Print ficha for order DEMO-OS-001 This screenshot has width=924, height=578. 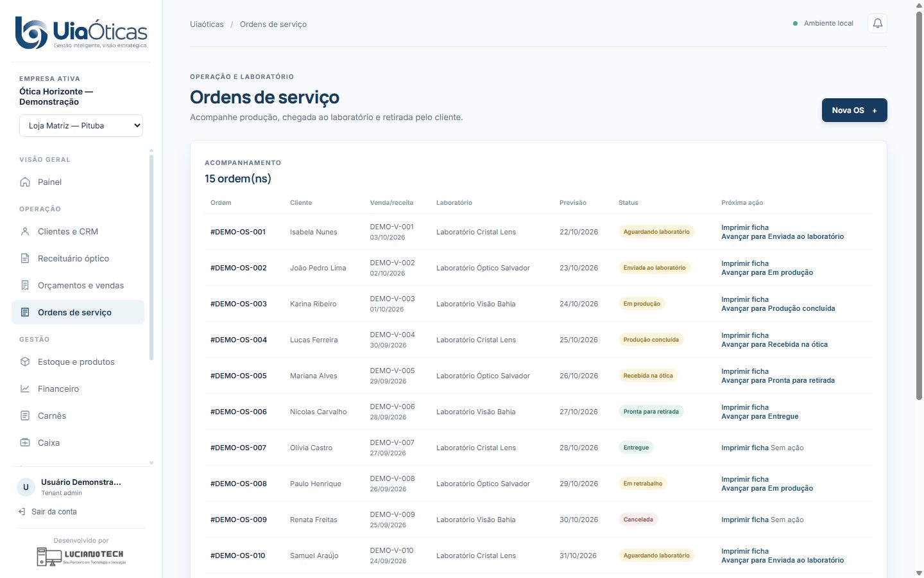(745, 227)
